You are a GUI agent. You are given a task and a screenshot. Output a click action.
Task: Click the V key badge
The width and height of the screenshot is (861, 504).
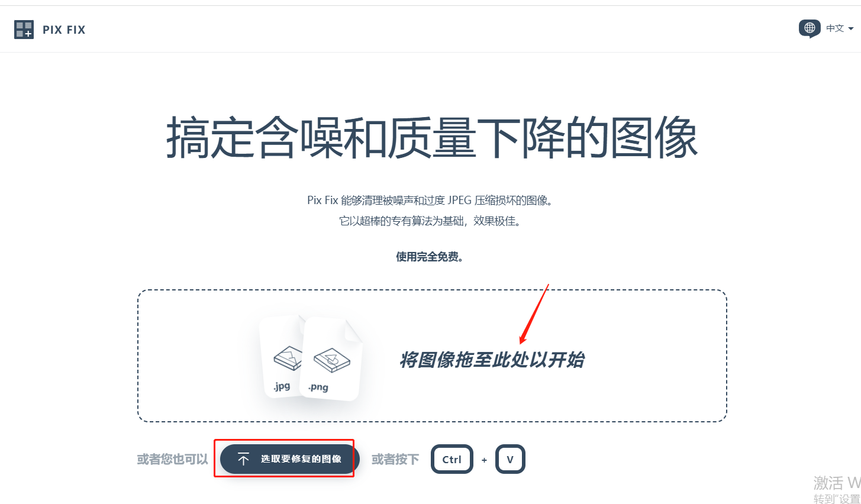(510, 459)
